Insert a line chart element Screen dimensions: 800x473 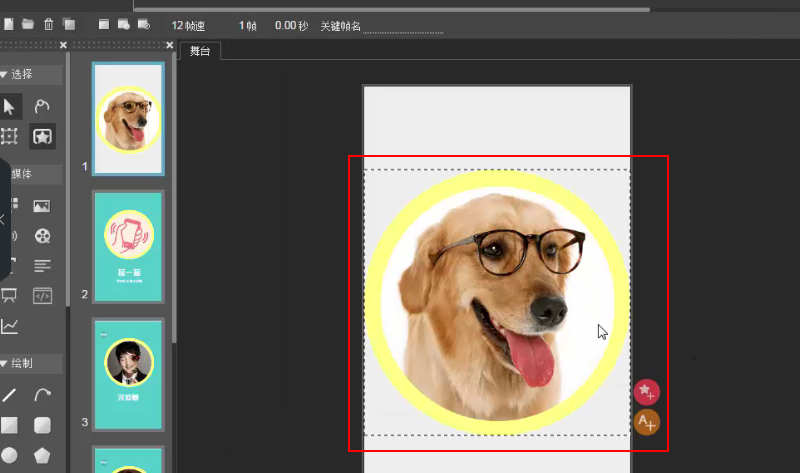[9, 327]
